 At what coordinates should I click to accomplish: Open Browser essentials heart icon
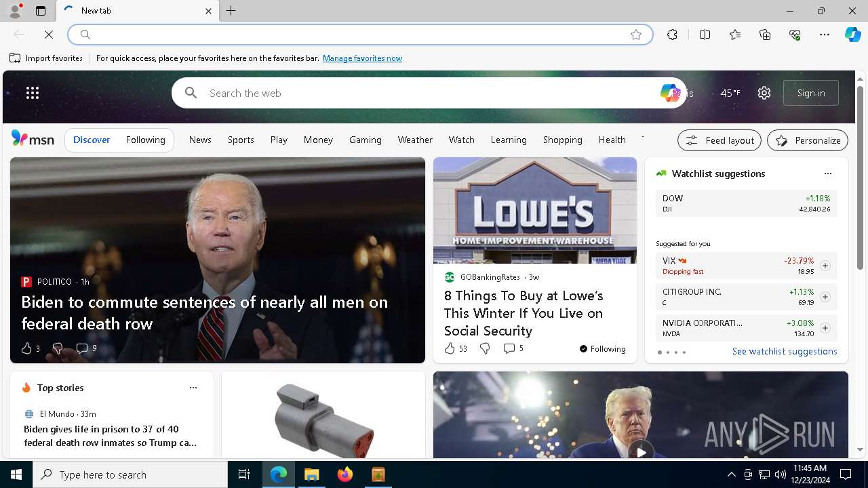tap(795, 35)
